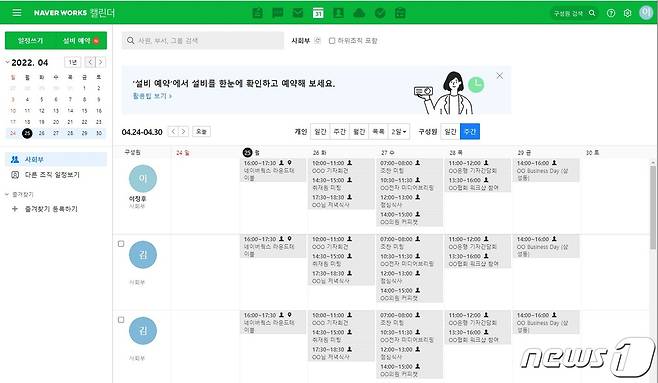The image size is (658, 383).
Task: Go to next month in mini calendar
Action: tap(100, 62)
